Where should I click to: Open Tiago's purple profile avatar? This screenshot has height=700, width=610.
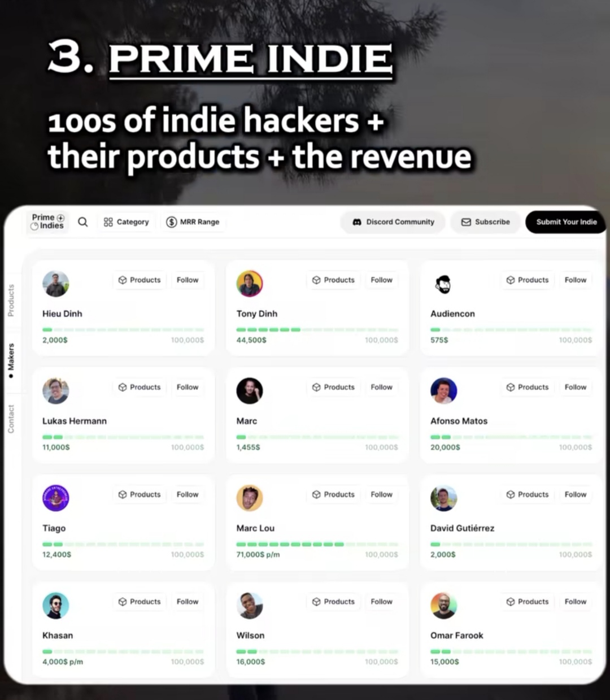click(56, 498)
